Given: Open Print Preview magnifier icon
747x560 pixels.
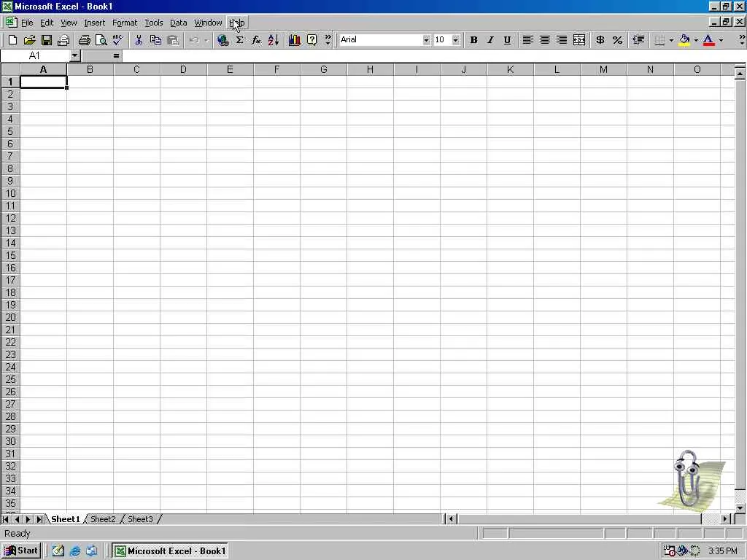Looking at the screenshot, I should (x=101, y=40).
